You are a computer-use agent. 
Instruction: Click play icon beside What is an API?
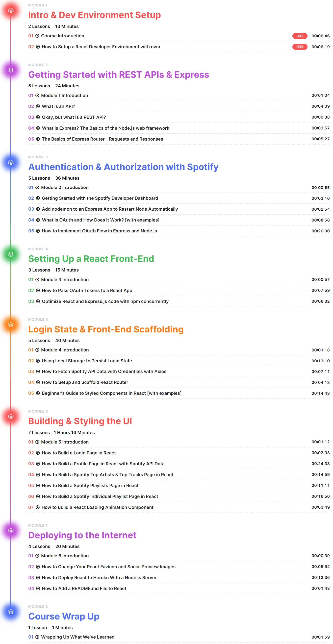coord(38,106)
